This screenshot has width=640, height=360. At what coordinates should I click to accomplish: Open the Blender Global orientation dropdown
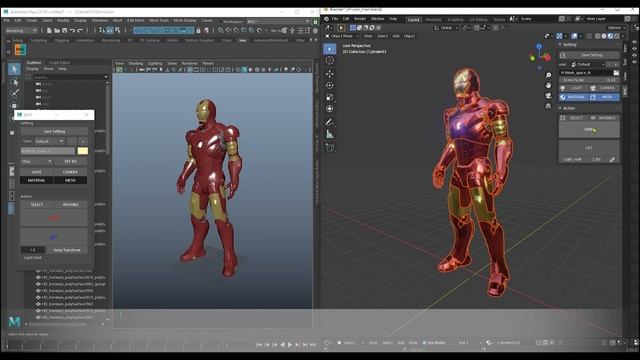tap(446, 28)
